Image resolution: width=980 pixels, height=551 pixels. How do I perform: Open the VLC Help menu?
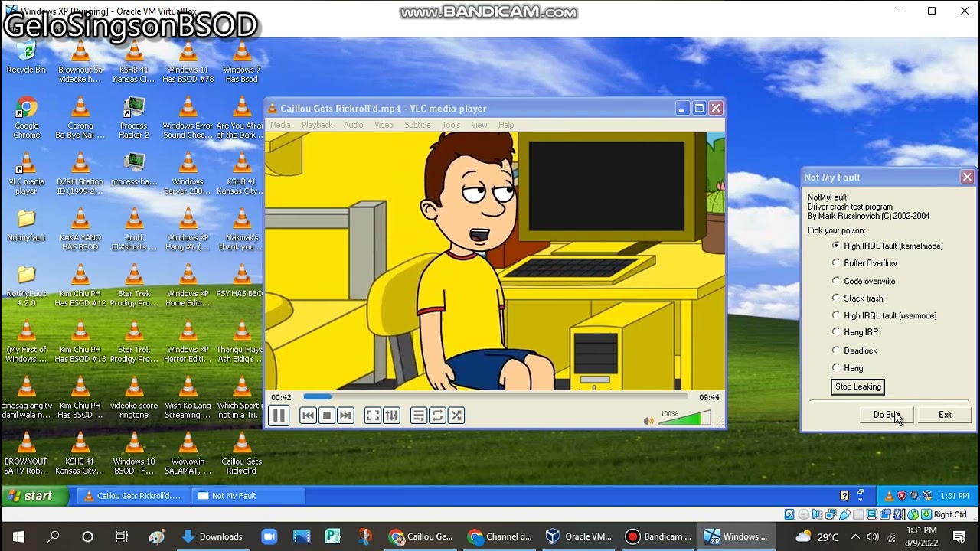[x=506, y=125]
